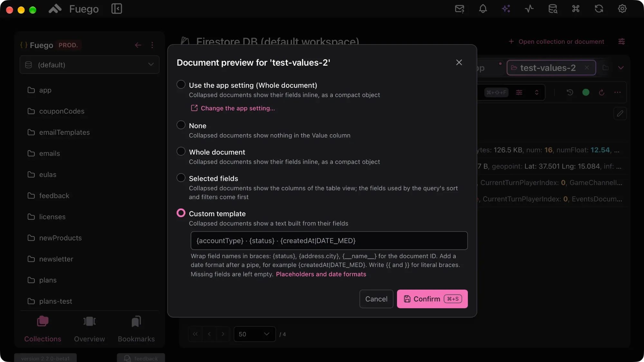Switch to the Collections tab
The image size is (644, 362).
43,329
